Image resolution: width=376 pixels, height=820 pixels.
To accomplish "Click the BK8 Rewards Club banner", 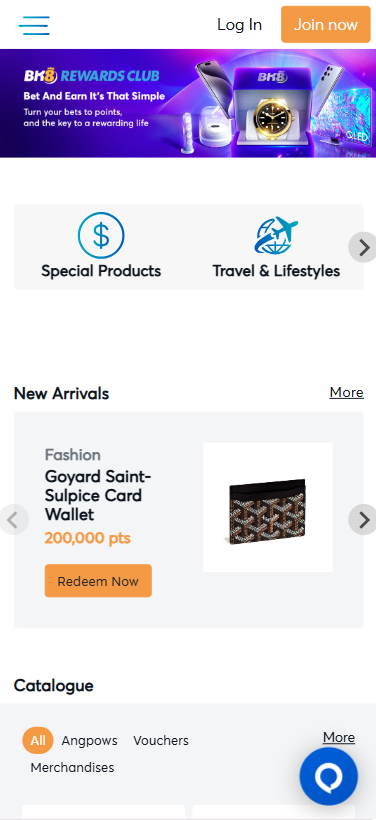I will pos(188,103).
